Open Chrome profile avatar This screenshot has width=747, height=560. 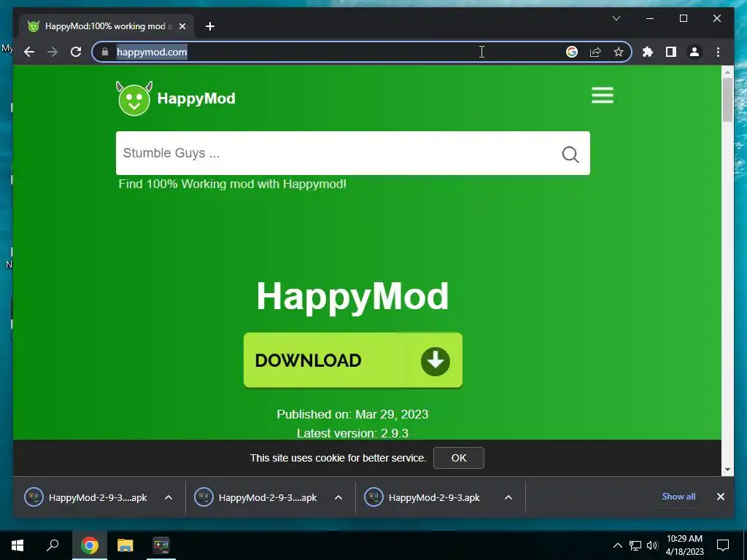click(x=694, y=52)
